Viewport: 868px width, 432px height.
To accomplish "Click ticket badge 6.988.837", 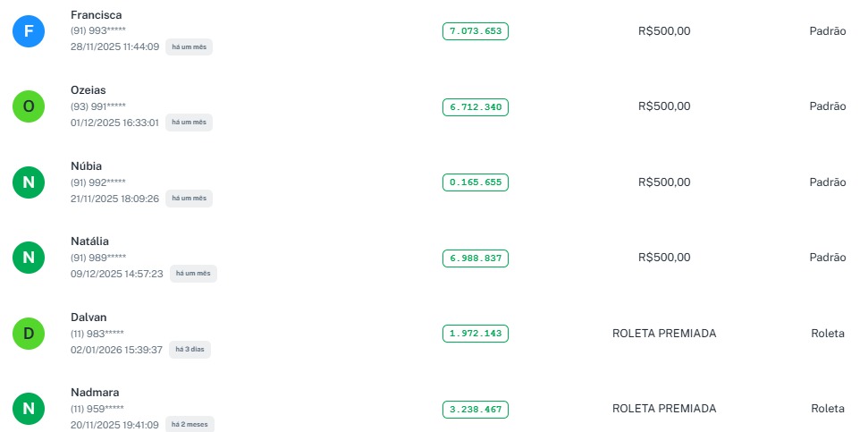I will click(475, 258).
